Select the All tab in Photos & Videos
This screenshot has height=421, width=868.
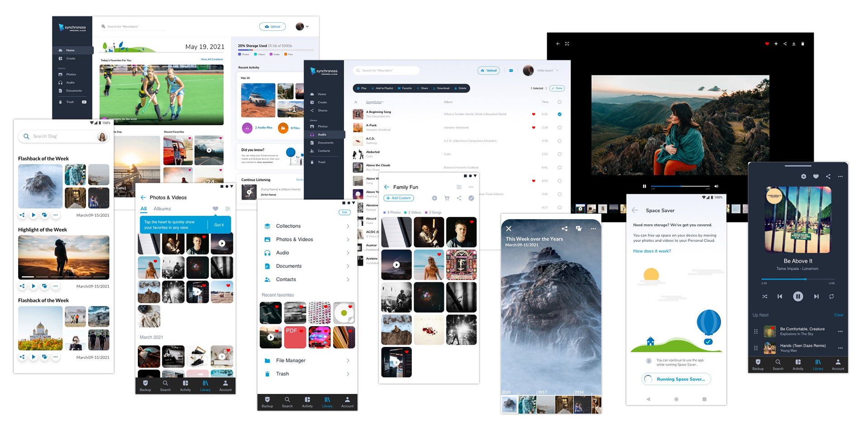coord(143,209)
